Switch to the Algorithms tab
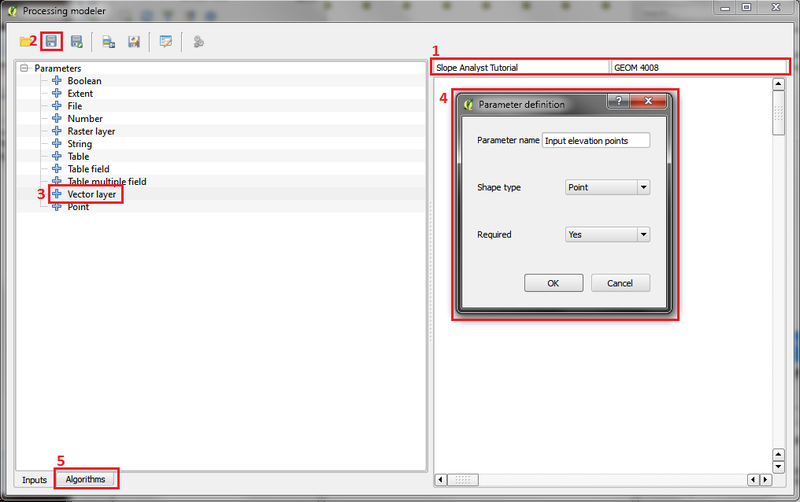This screenshot has height=502, width=800. (85, 479)
